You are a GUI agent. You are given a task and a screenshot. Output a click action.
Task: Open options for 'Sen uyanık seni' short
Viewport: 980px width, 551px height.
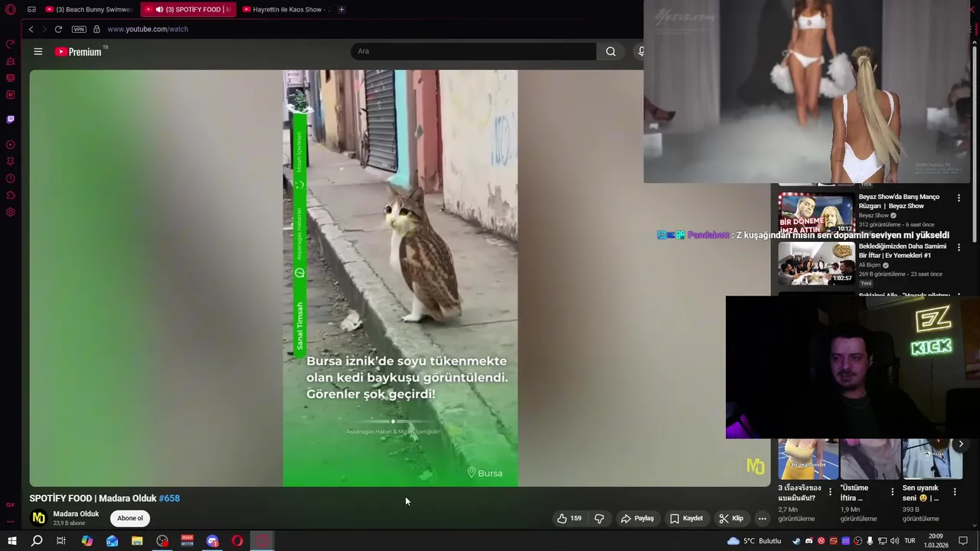pyautogui.click(x=954, y=492)
